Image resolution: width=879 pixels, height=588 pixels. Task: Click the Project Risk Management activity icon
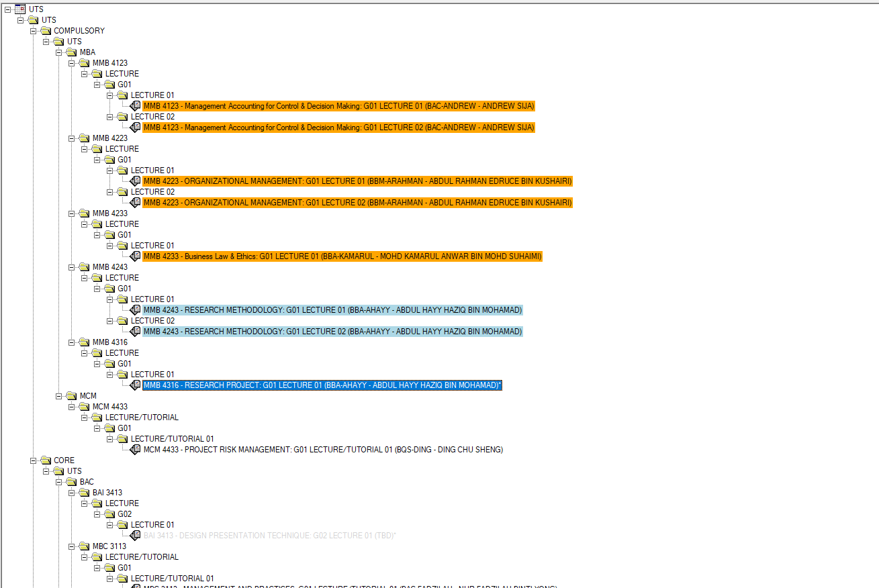tap(136, 450)
